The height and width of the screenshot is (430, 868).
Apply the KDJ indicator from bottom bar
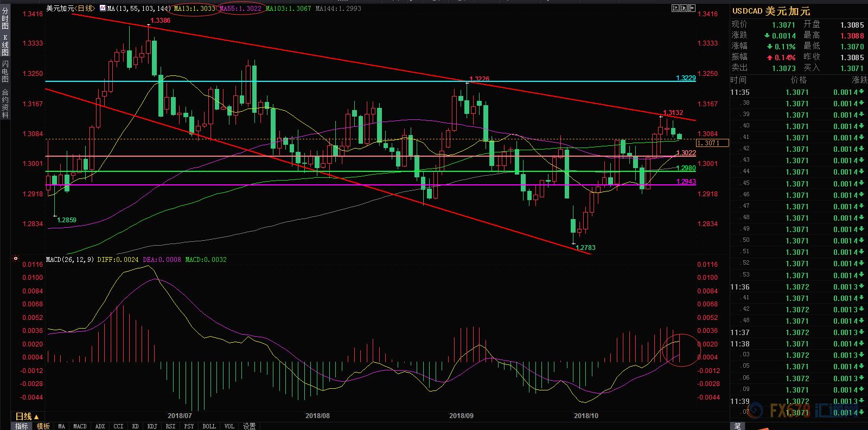coord(152,426)
